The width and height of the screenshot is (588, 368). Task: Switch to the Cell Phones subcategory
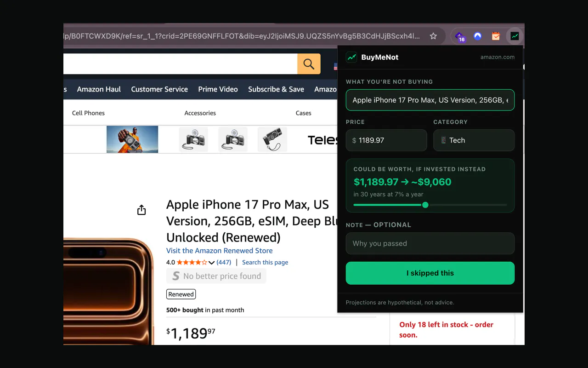(88, 113)
